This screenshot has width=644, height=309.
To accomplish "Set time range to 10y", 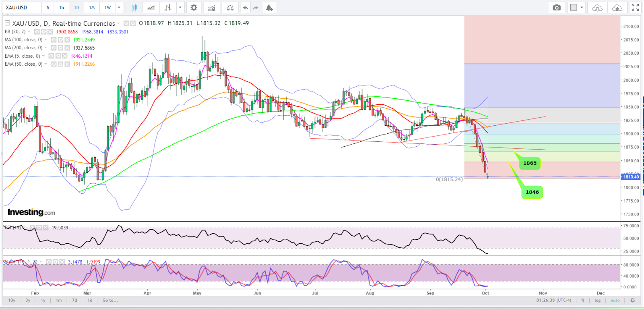I will pyautogui.click(x=12, y=300).
